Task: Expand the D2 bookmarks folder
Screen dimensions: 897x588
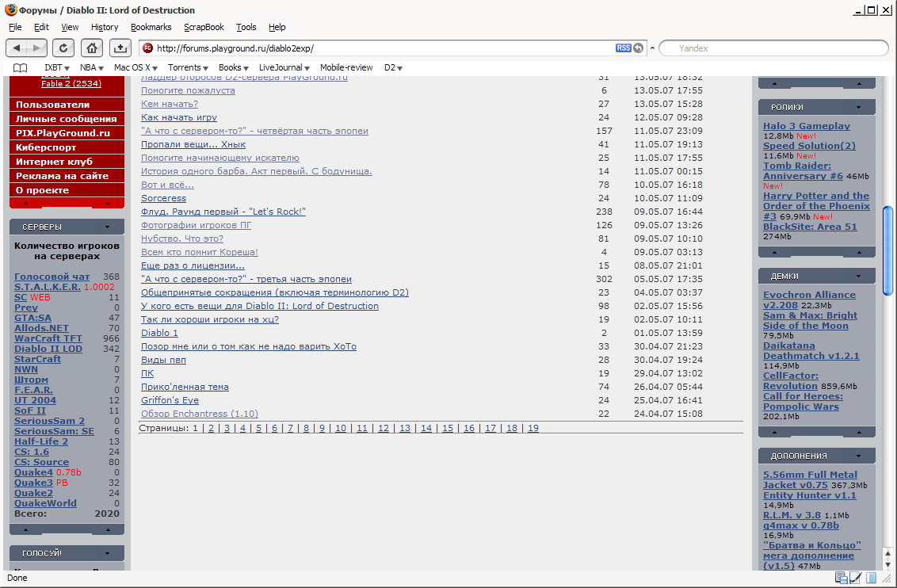Action: 393,67
